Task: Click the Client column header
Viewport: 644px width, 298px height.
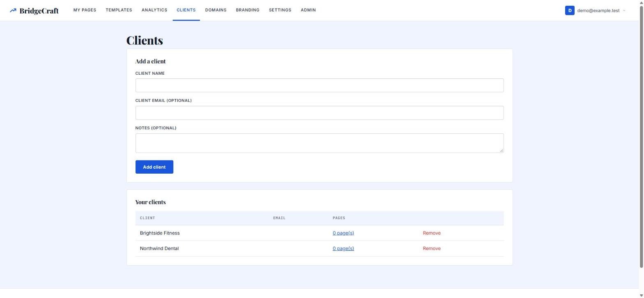Action: 147,218
